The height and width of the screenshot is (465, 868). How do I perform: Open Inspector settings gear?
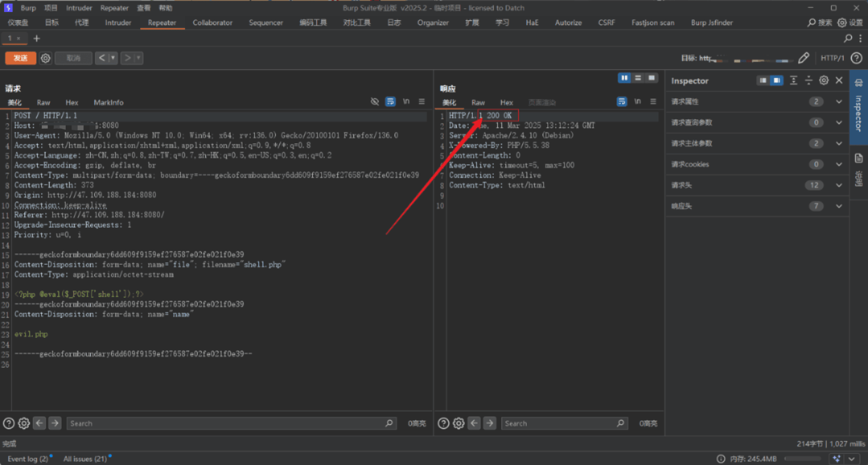[x=824, y=80]
